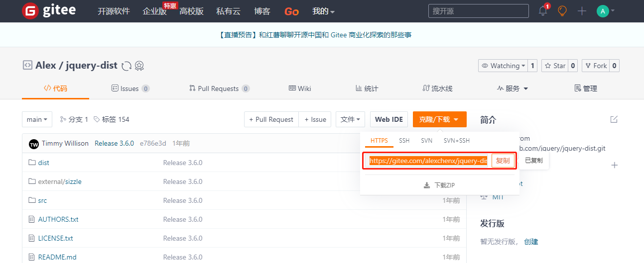644x263 pixels.
Task: Open the Wiki tab
Action: 300,88
